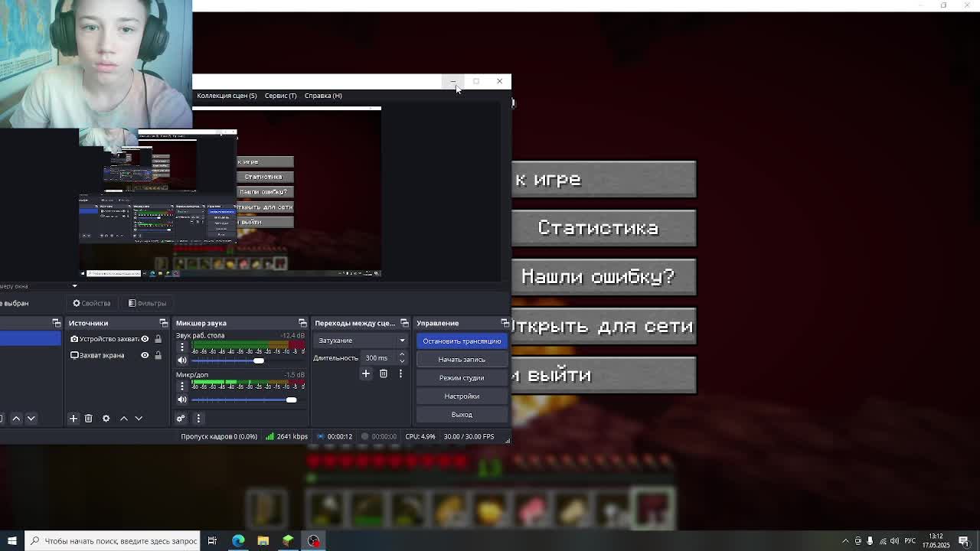Toggle Режим студии button
The width and height of the screenshot is (980, 551).
462,378
